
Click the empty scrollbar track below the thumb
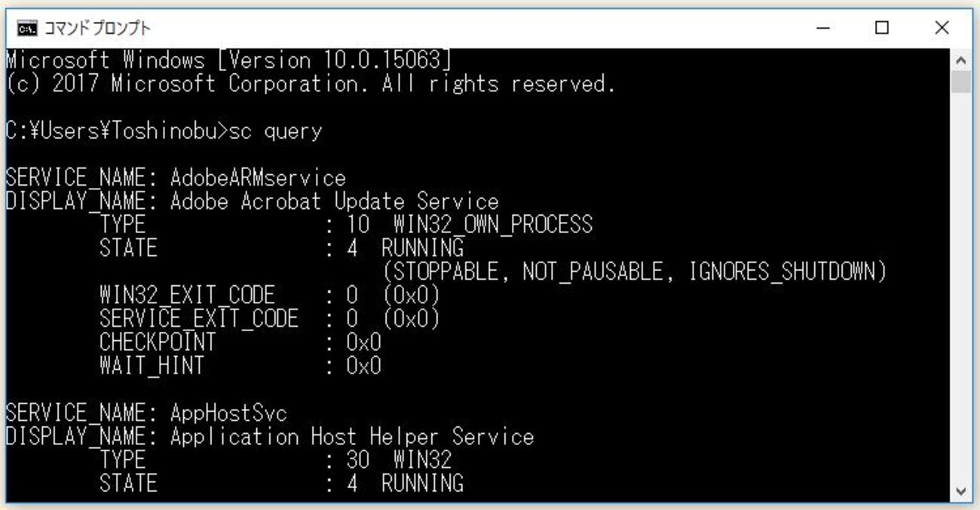[x=961, y=286]
